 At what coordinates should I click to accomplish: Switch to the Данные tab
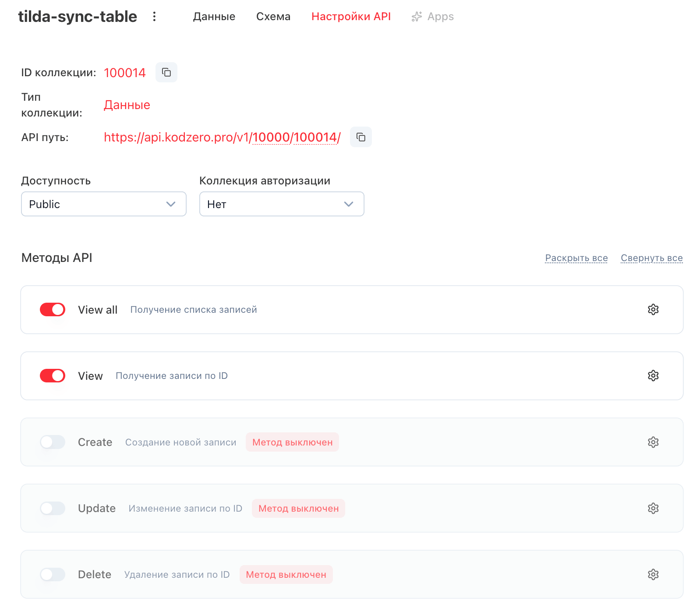pos(214,17)
